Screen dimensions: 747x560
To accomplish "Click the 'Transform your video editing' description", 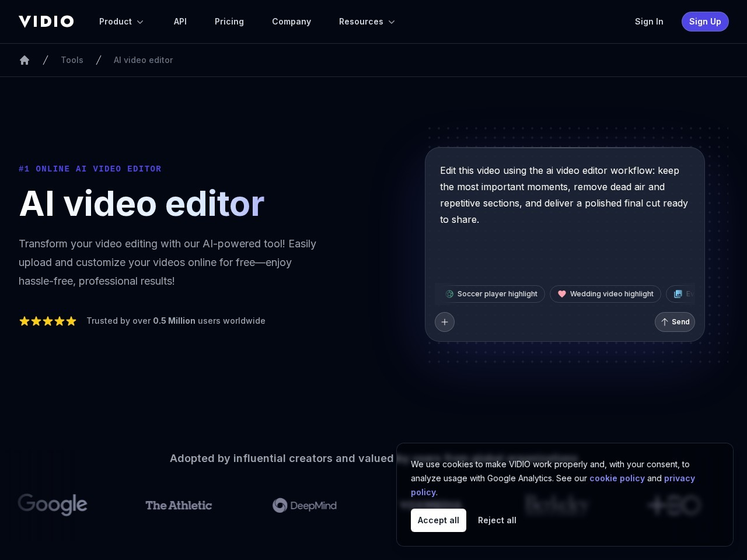I will click(x=167, y=262).
